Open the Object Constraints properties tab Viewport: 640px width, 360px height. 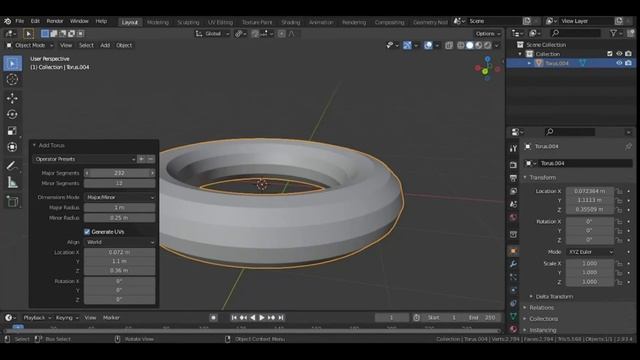(513, 303)
